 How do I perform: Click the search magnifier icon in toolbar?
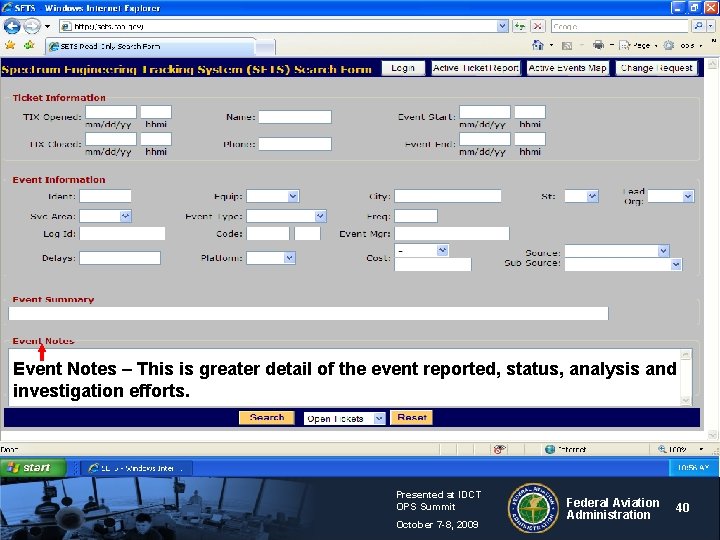[698, 26]
